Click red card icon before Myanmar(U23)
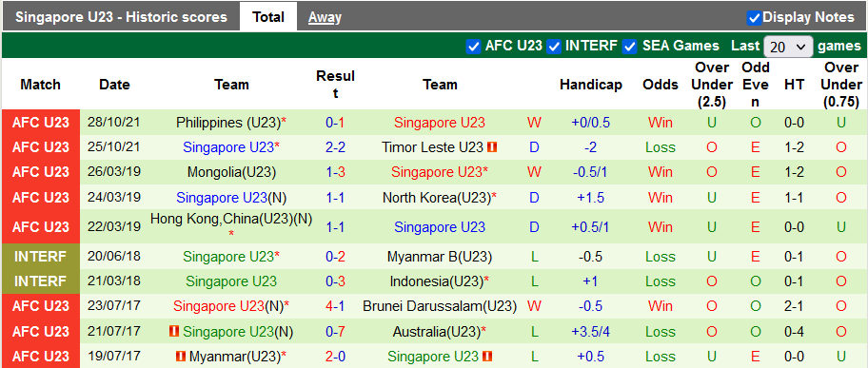Screen dimensions: 868x368 [181, 356]
